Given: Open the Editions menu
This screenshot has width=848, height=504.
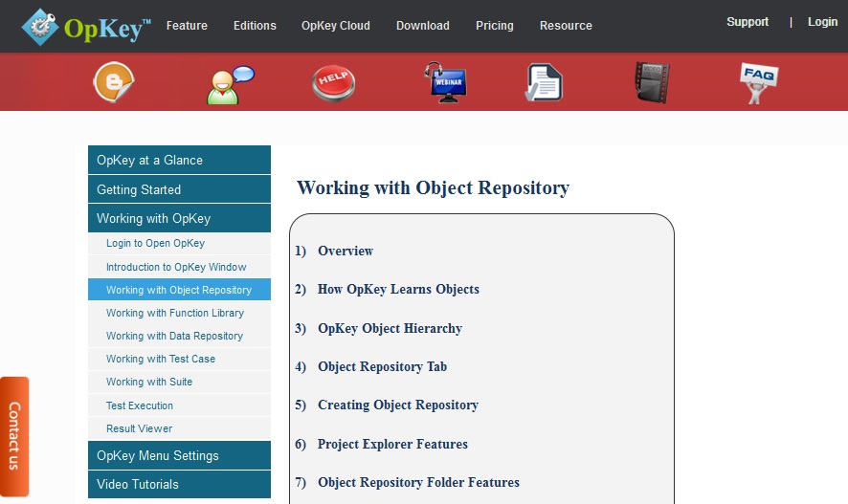Looking at the screenshot, I should point(255,26).
